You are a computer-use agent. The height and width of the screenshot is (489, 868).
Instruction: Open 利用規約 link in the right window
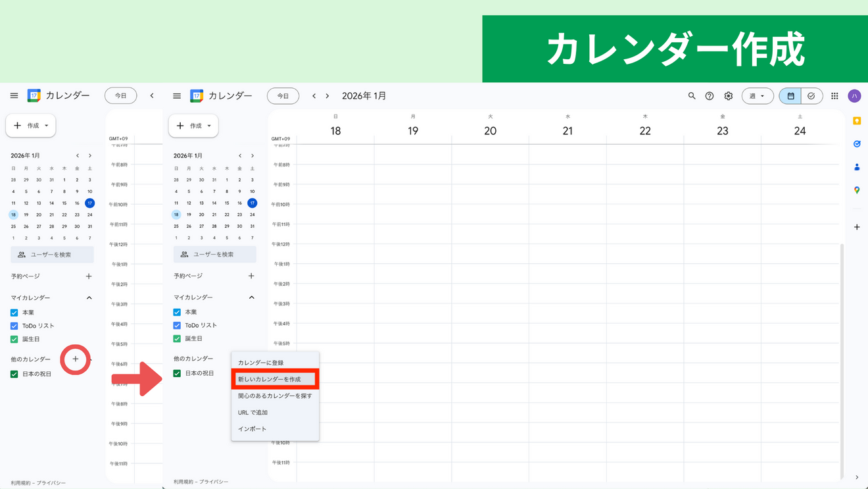tap(183, 482)
